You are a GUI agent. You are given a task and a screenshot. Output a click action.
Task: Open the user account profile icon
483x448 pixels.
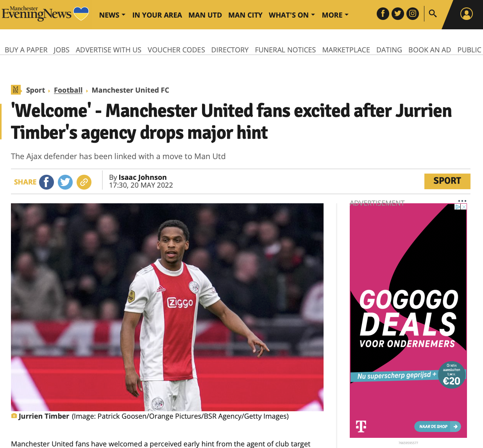tap(466, 14)
